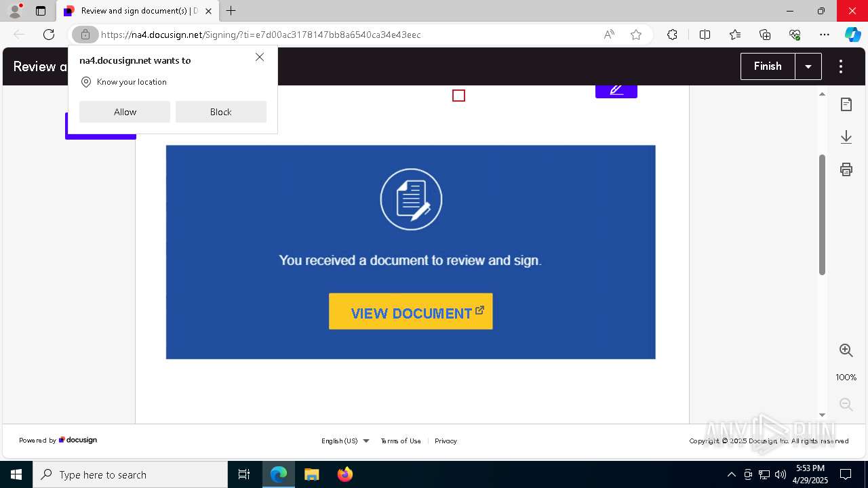
Task: Click the site info lock icon
Action: (x=85, y=35)
